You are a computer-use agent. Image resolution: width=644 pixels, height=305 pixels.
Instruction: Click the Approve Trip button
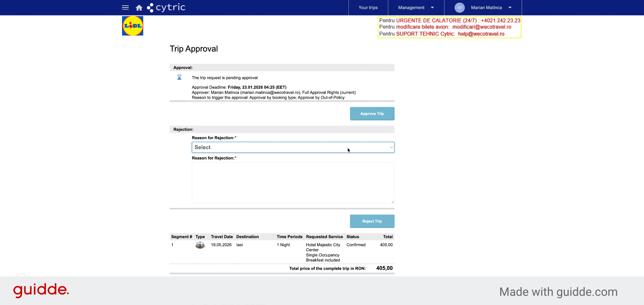(372, 114)
